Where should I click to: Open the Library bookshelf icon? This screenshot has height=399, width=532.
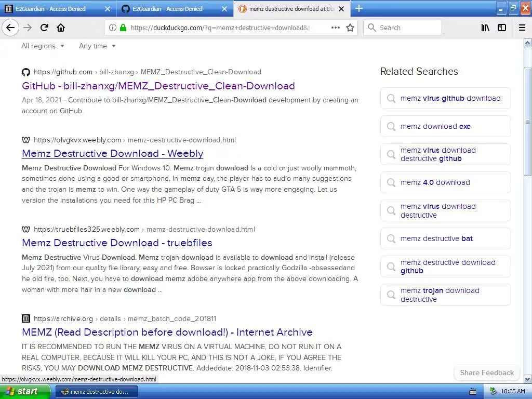[x=486, y=28]
